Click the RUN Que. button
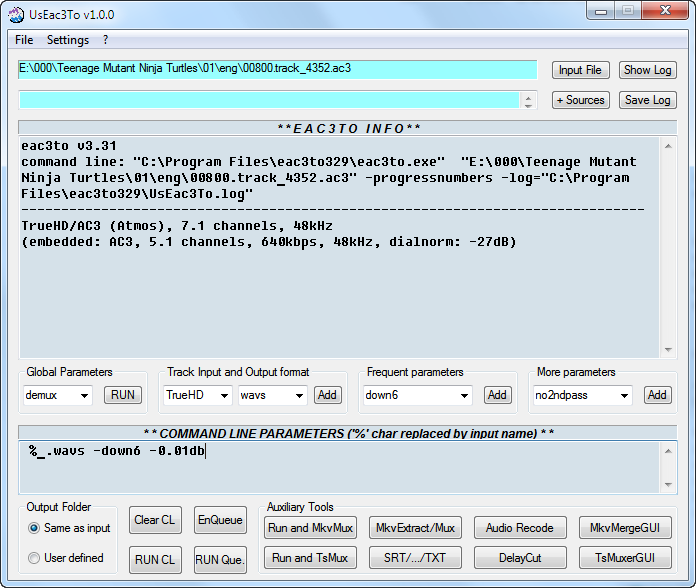The height and width of the screenshot is (588, 696). tap(220, 560)
